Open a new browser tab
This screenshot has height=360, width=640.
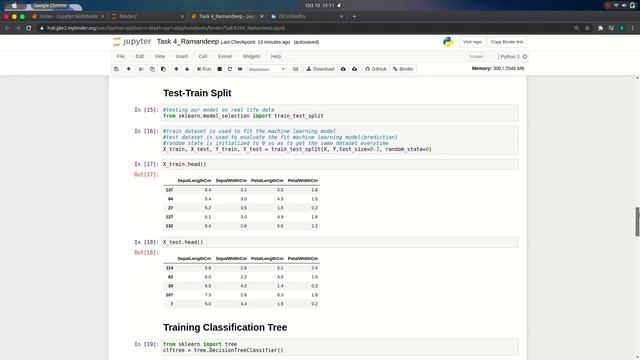pyautogui.click(x=354, y=16)
